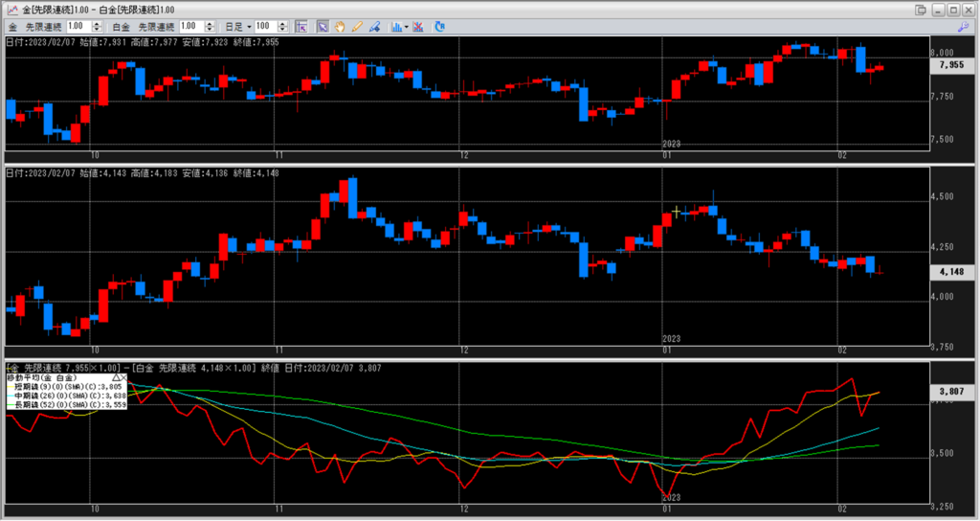
Task: Open the 日足 timeframe dropdown
Action: tap(250, 26)
